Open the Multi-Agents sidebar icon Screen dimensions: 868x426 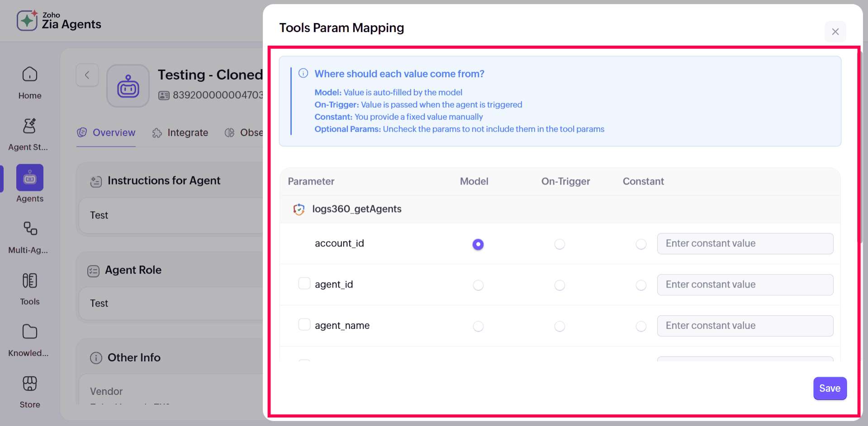tap(30, 228)
